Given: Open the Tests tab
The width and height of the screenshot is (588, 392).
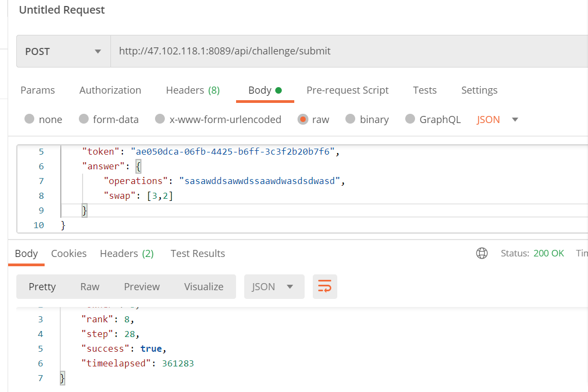Looking at the screenshot, I should pos(424,90).
